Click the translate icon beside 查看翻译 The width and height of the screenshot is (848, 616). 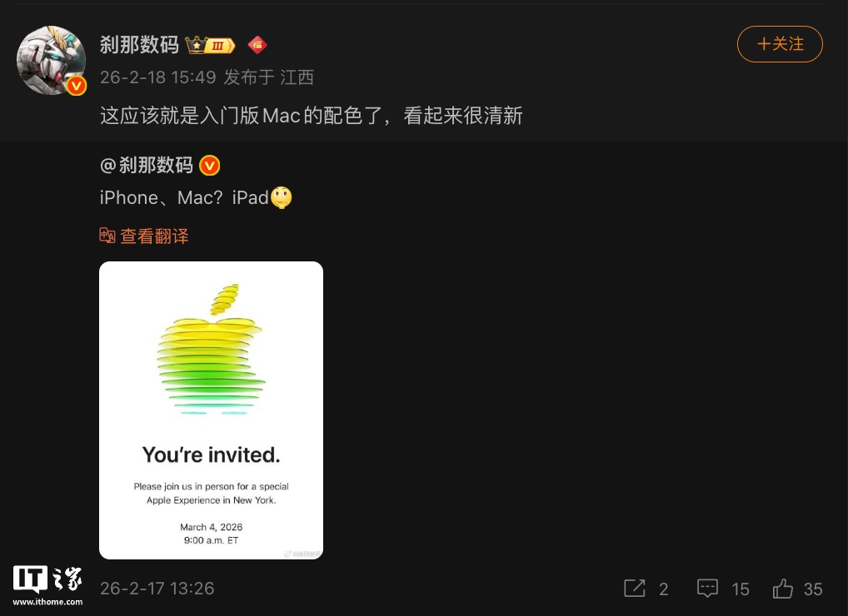[x=107, y=236]
